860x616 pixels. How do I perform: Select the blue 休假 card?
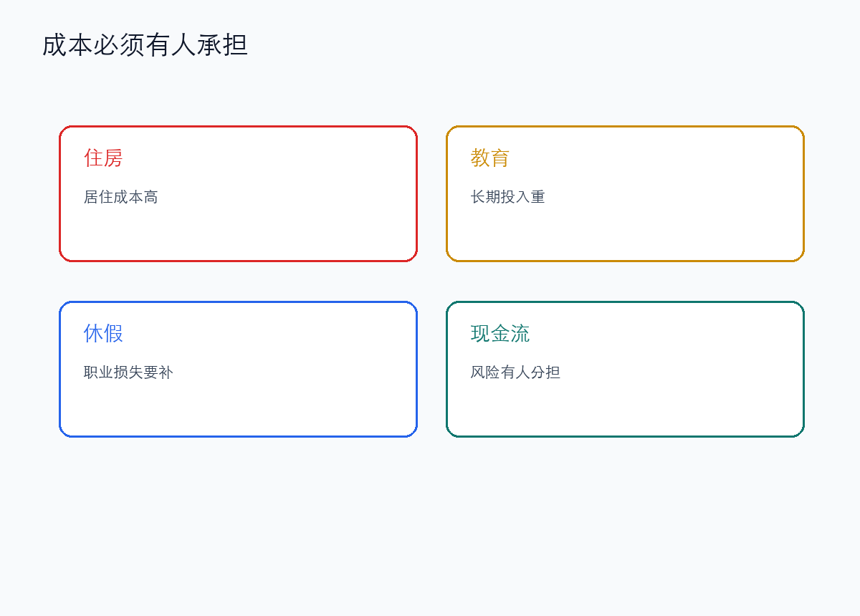[238, 369]
